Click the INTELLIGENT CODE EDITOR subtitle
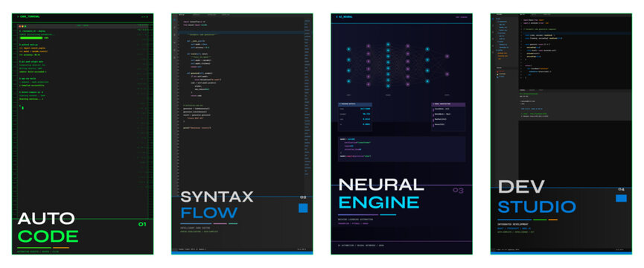Image resolution: width=644 pixels, height=268 pixels. click(x=194, y=228)
